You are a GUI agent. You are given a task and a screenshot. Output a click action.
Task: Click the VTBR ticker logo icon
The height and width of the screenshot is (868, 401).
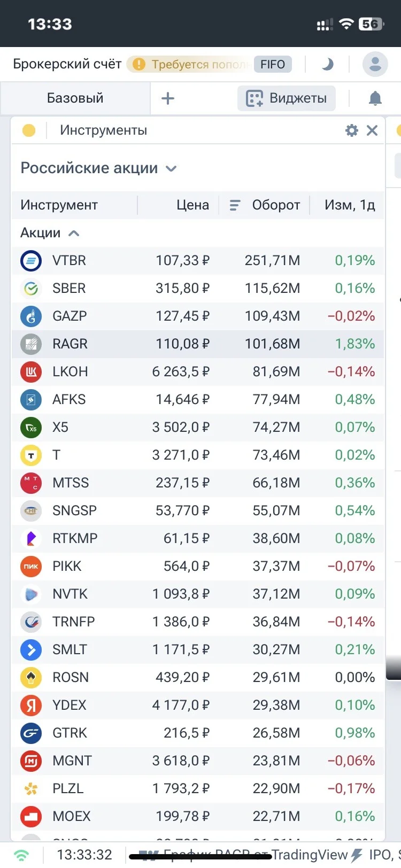pyautogui.click(x=31, y=261)
